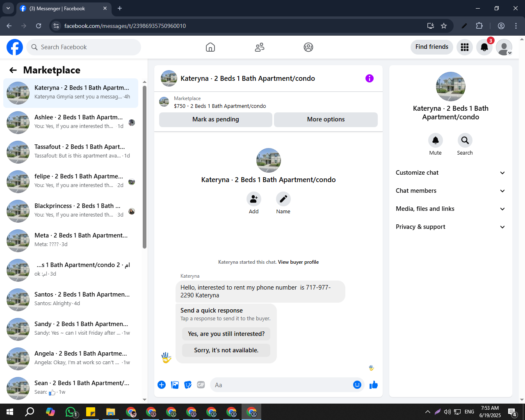Open the Ashlee conversation
This screenshot has width=525, height=420.
(71, 123)
